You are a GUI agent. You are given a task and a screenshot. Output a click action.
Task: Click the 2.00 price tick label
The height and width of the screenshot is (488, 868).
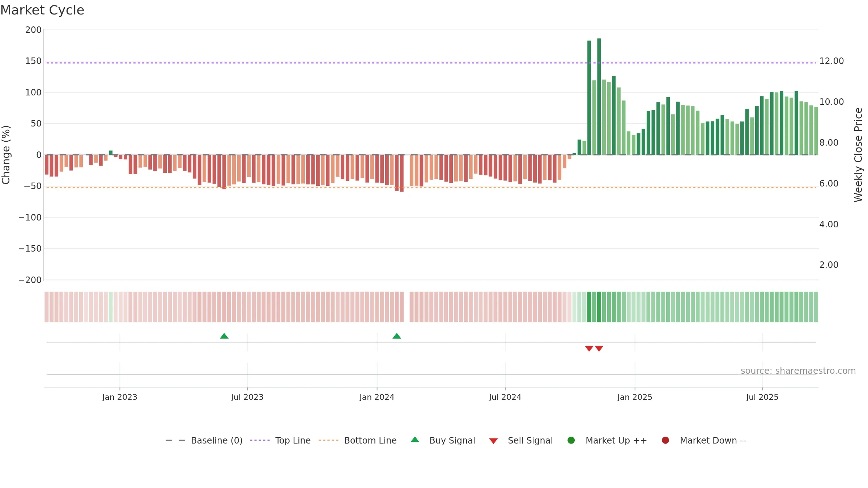coord(829,265)
